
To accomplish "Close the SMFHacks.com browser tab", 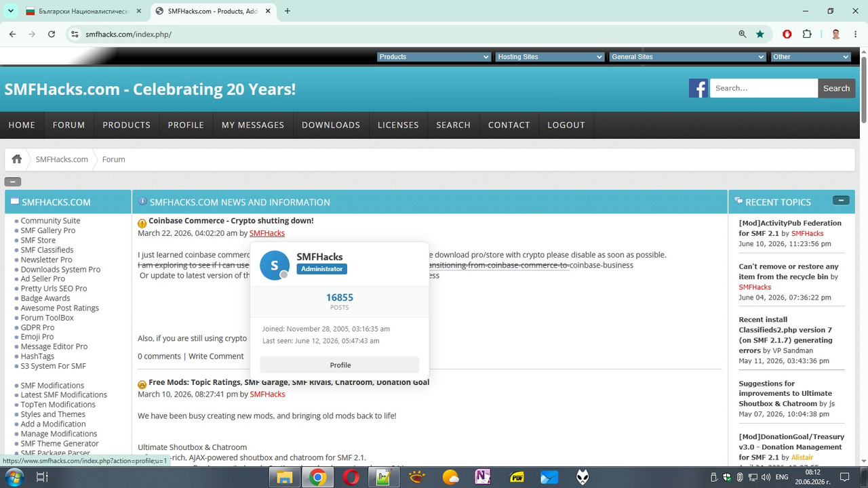I will click(269, 11).
